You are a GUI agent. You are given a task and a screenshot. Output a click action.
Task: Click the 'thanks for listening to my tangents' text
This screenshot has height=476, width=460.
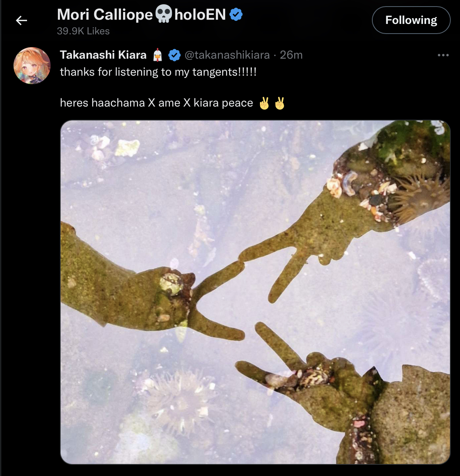158,72
